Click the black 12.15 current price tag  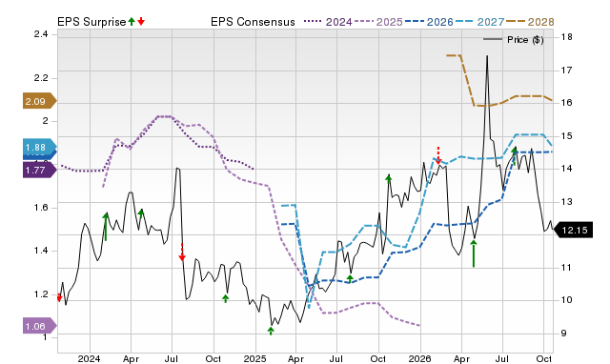573,231
